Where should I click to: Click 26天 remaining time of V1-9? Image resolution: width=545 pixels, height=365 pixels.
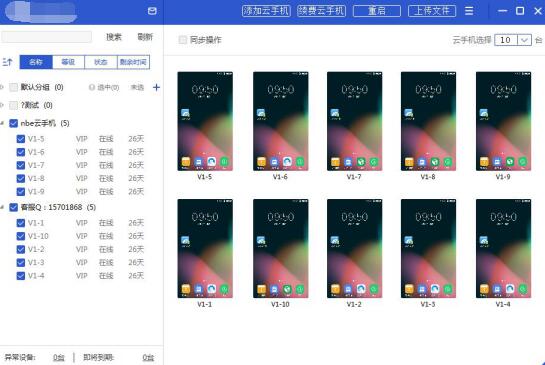point(136,192)
